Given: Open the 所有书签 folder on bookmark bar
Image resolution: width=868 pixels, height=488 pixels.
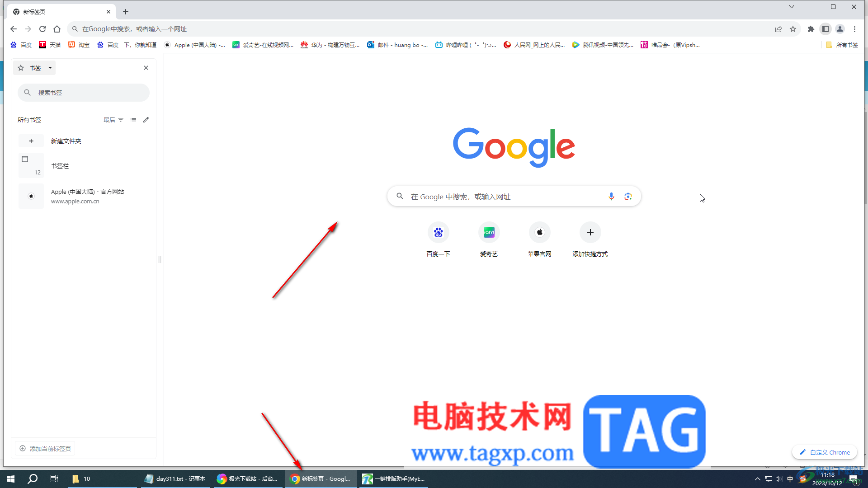Looking at the screenshot, I should point(842,45).
